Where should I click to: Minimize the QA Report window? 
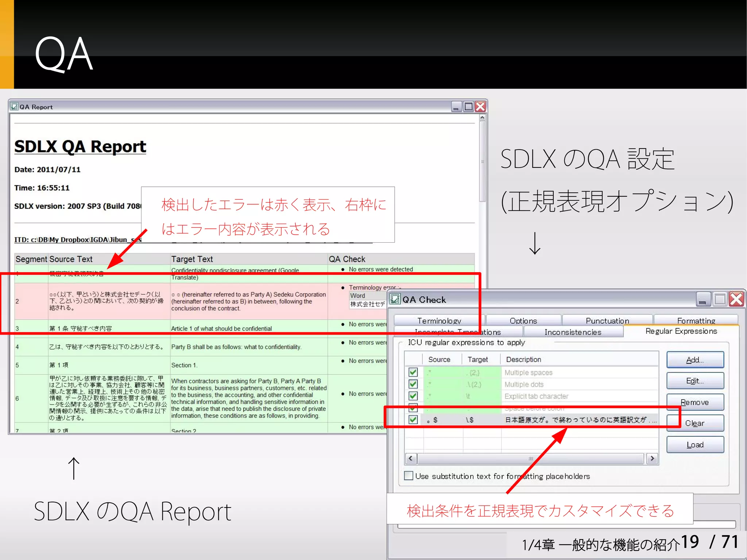point(457,107)
